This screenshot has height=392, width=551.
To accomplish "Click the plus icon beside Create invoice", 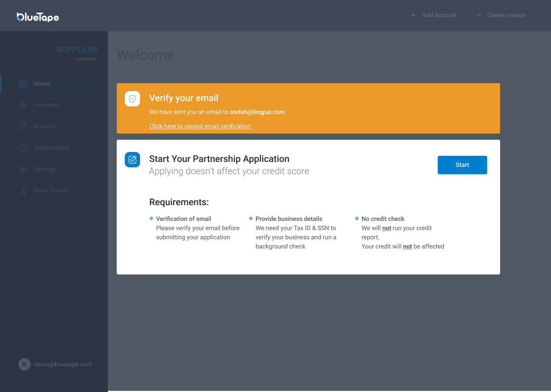I will click(x=478, y=15).
